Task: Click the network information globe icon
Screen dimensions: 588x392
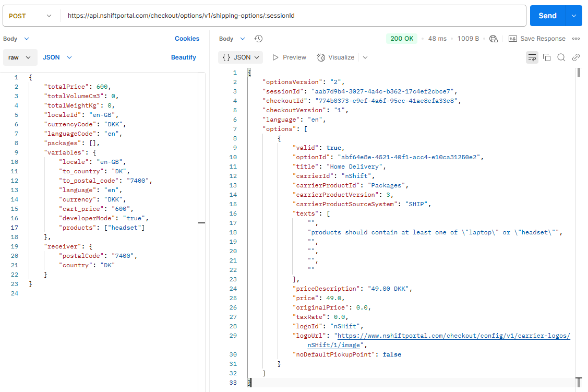Action: pyautogui.click(x=494, y=39)
